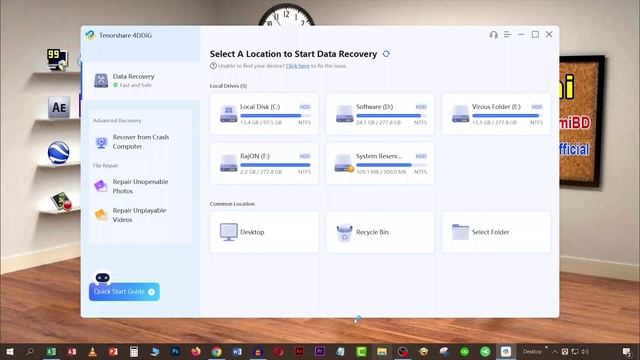Open VLC media player from taskbar
This screenshot has width=640, height=360.
[93, 351]
